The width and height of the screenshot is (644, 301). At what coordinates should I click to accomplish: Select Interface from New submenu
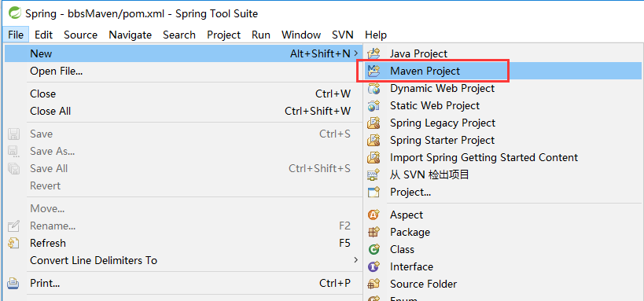tap(503, 266)
